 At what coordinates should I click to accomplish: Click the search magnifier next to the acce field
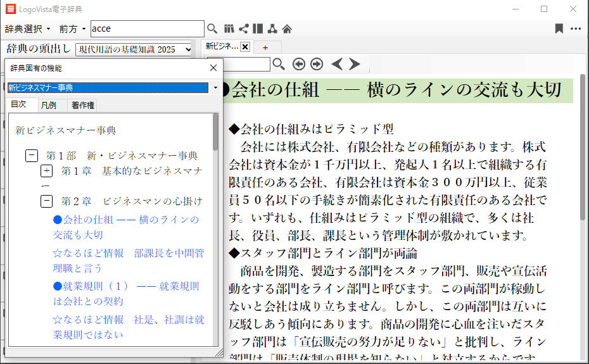(x=212, y=28)
